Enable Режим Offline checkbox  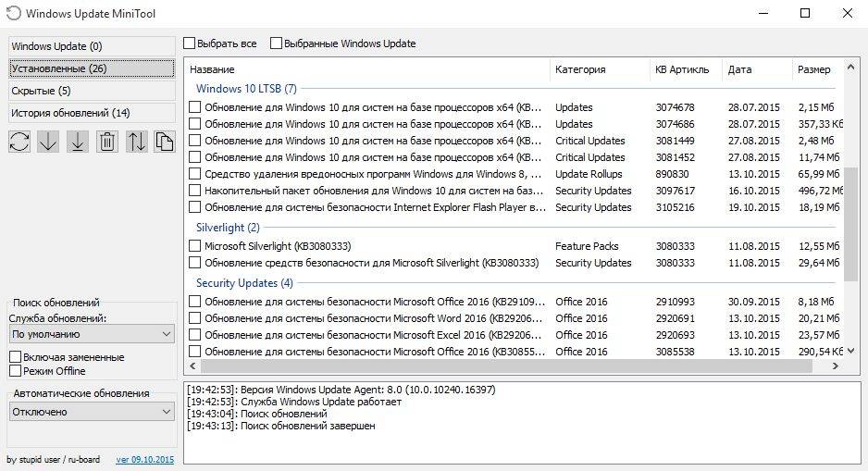(16, 371)
